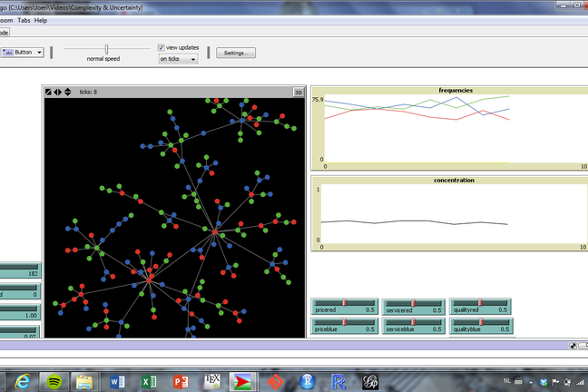Click the qualityblue slider
This screenshot has height=392, width=588.
click(480, 325)
